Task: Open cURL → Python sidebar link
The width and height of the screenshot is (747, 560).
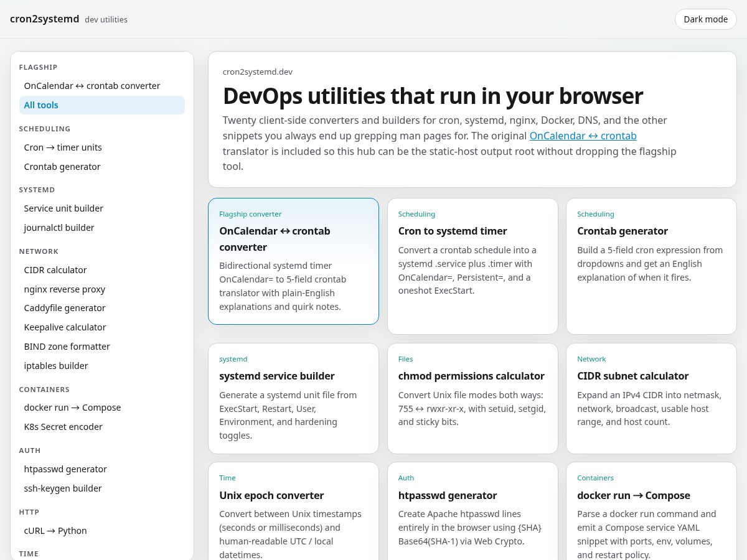Action: tap(102, 531)
